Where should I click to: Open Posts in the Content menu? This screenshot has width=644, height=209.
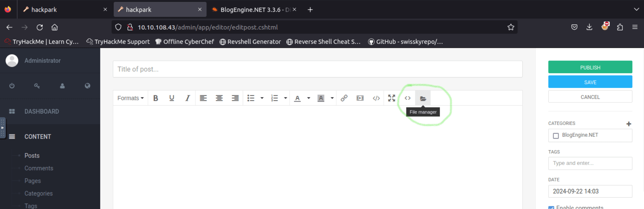[32, 156]
